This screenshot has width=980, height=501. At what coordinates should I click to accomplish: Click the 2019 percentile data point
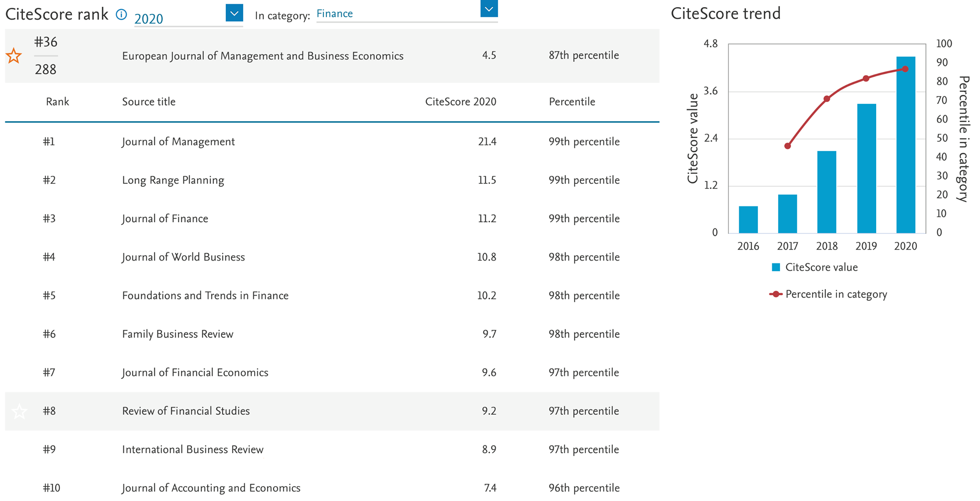click(x=866, y=79)
